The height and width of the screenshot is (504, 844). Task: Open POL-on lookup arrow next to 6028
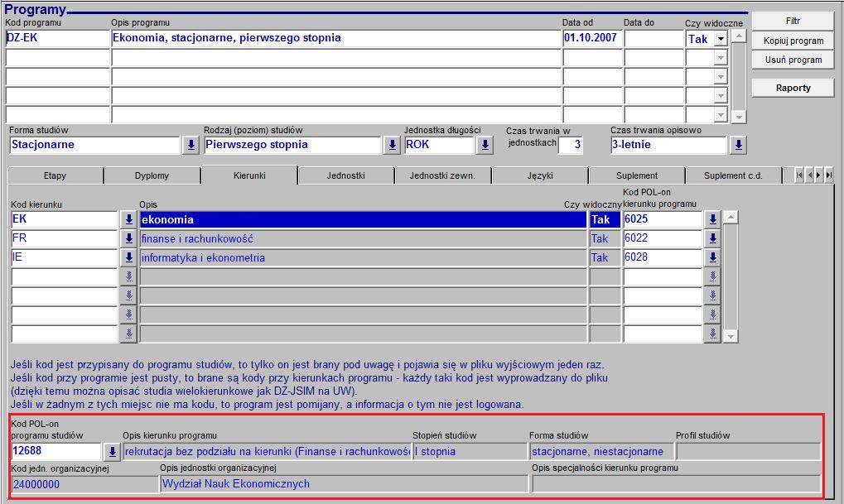tap(712, 257)
